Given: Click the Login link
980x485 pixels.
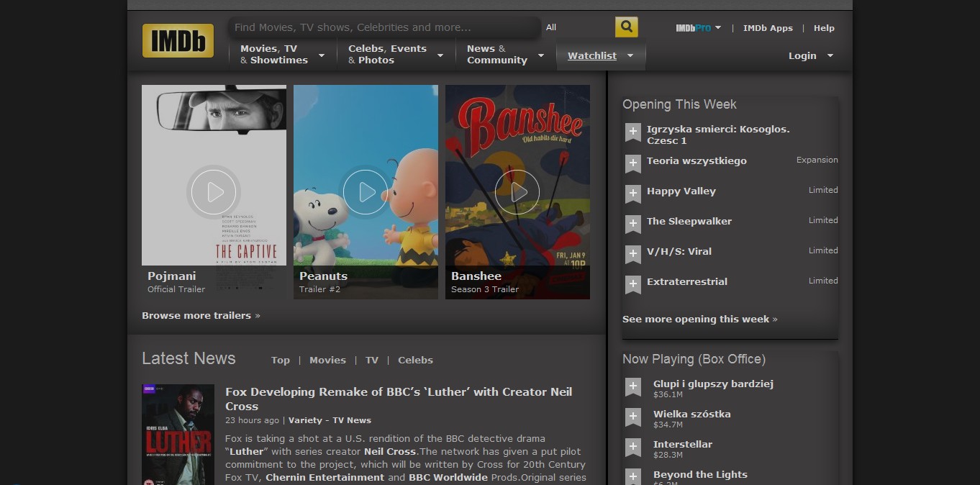Looking at the screenshot, I should [x=802, y=55].
